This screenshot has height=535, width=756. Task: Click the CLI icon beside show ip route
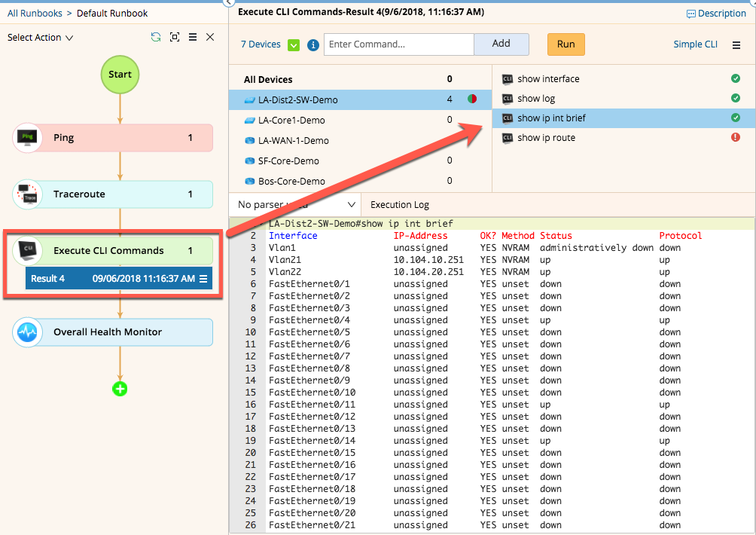click(x=508, y=138)
